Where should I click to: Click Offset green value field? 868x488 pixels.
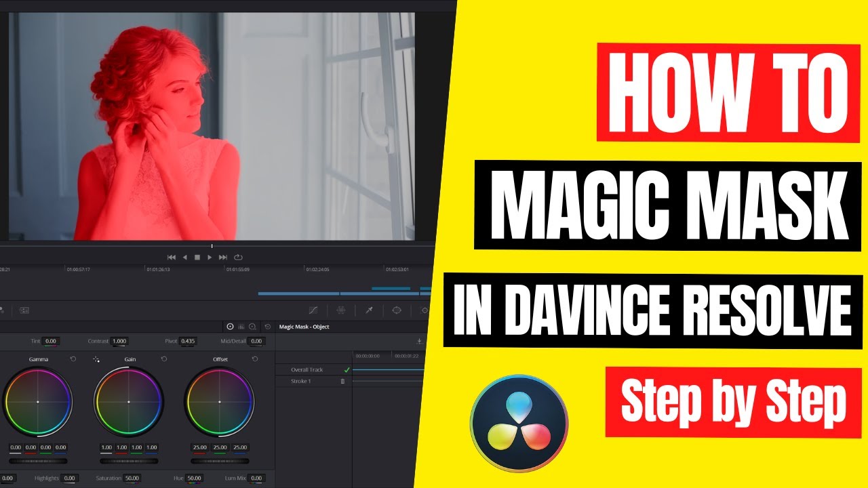[220, 447]
